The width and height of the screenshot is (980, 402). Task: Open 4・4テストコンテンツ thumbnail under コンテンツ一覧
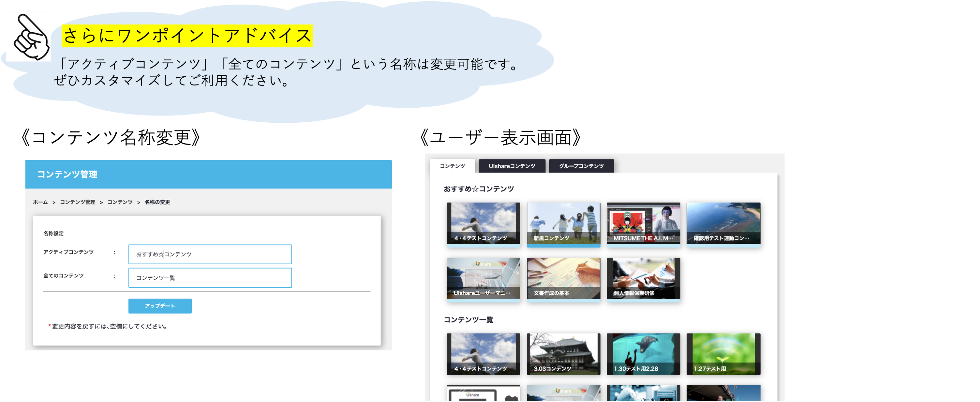click(483, 354)
